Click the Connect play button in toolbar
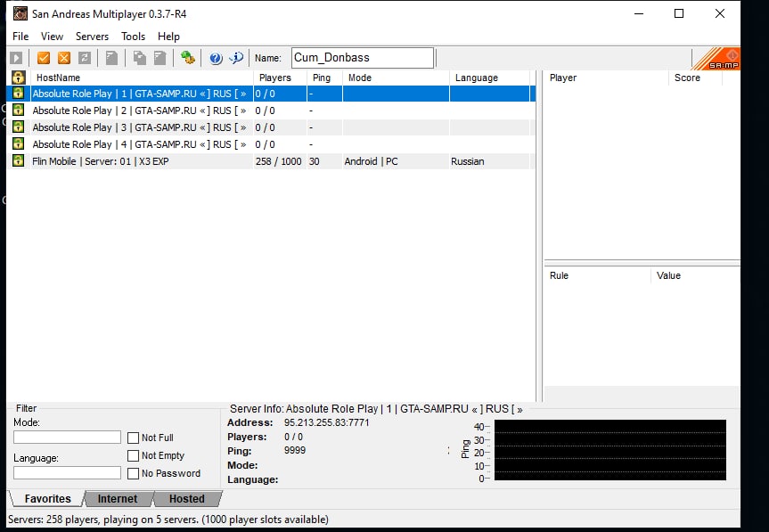The image size is (769, 532). point(16,58)
